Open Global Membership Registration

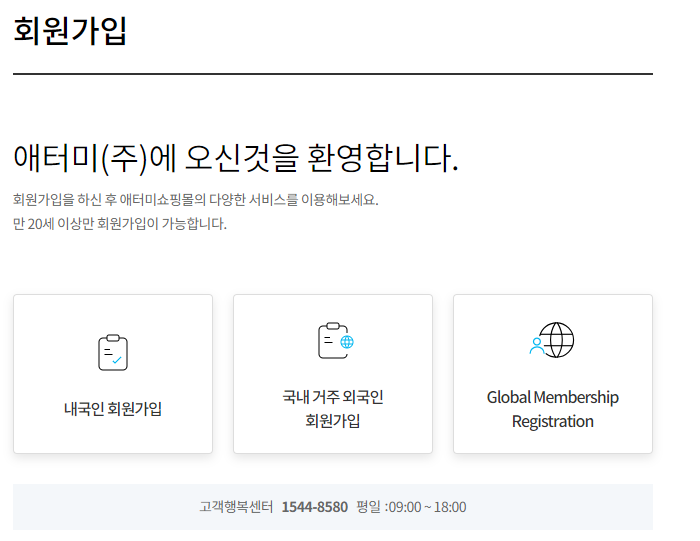[553, 374]
